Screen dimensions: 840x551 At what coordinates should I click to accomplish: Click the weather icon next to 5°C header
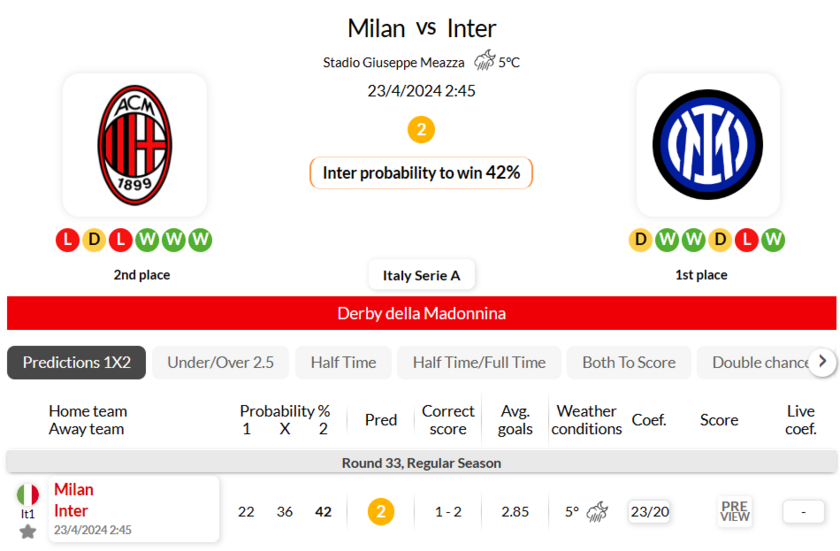point(484,61)
